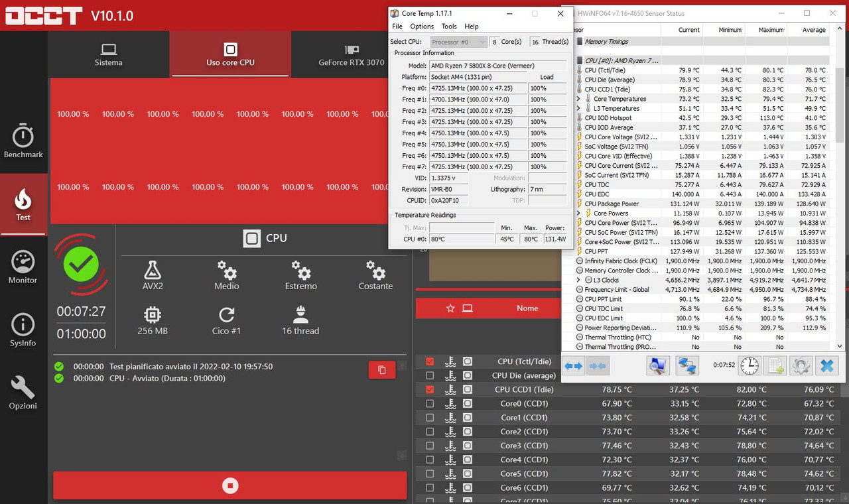Reset HWiNFO min/max with clock button
This screenshot has width=849, height=504.
click(750, 365)
